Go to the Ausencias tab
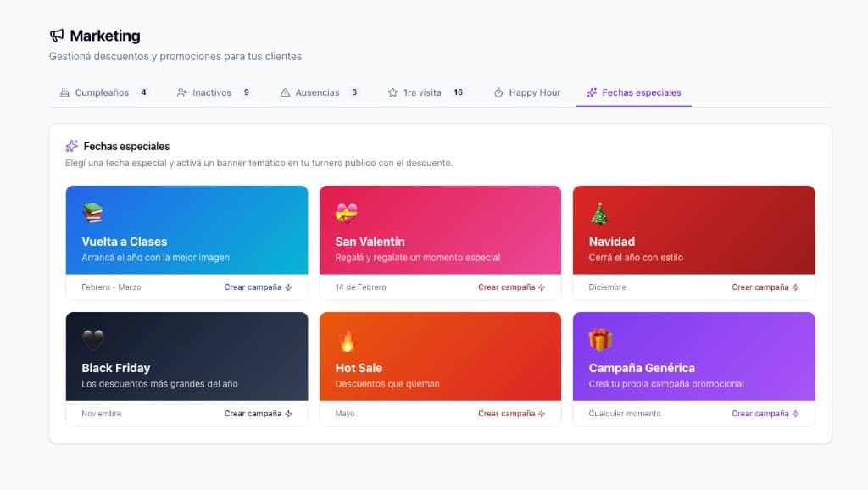This screenshot has height=490, width=868. (320, 92)
